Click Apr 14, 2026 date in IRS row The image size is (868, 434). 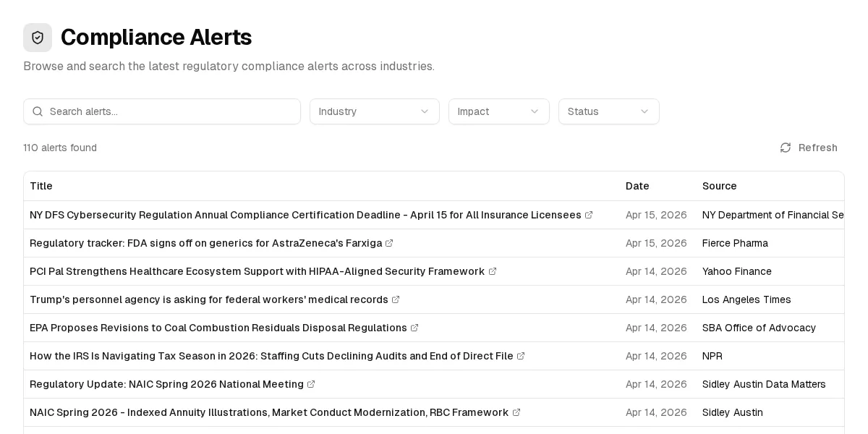tap(656, 356)
